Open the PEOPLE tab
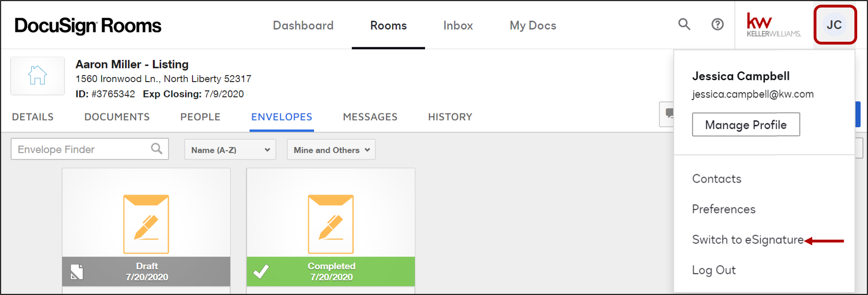868x295 pixels. [x=200, y=117]
